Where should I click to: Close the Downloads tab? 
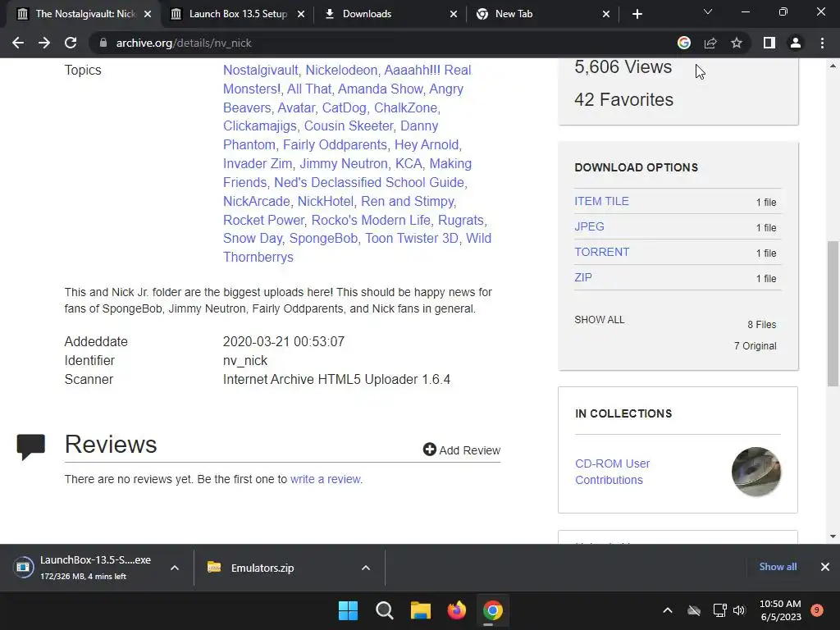click(454, 14)
